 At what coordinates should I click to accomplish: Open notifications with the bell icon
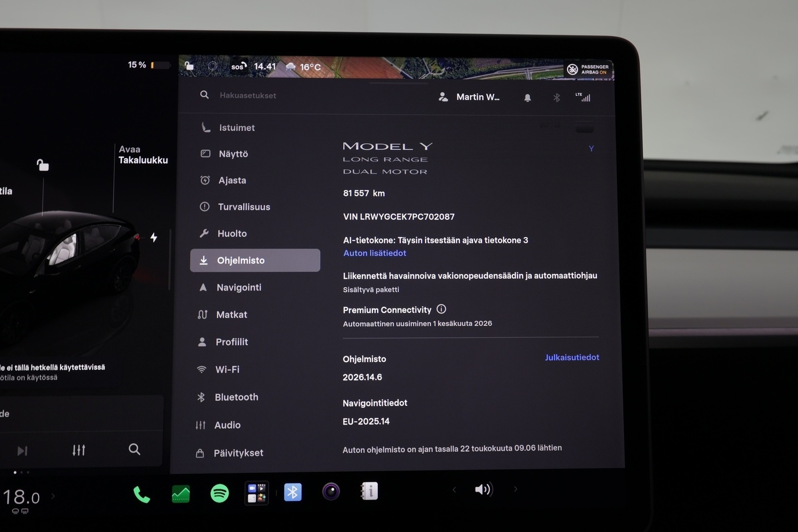(x=528, y=98)
